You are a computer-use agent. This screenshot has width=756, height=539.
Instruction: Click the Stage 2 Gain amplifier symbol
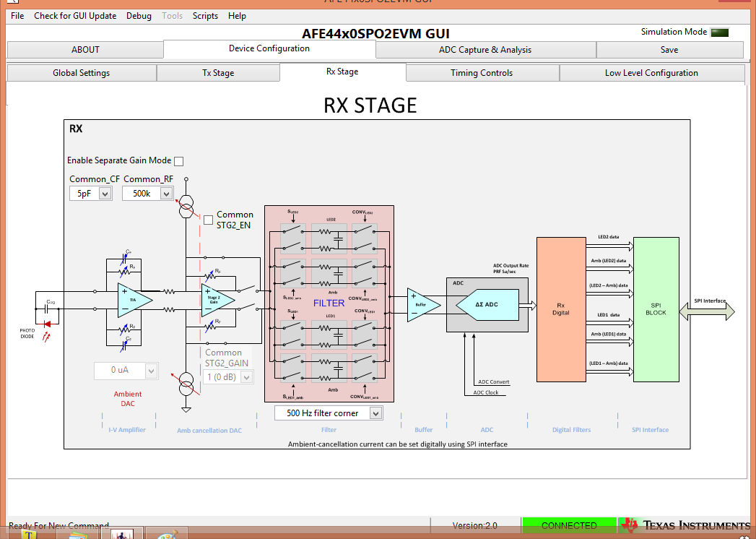(x=218, y=300)
